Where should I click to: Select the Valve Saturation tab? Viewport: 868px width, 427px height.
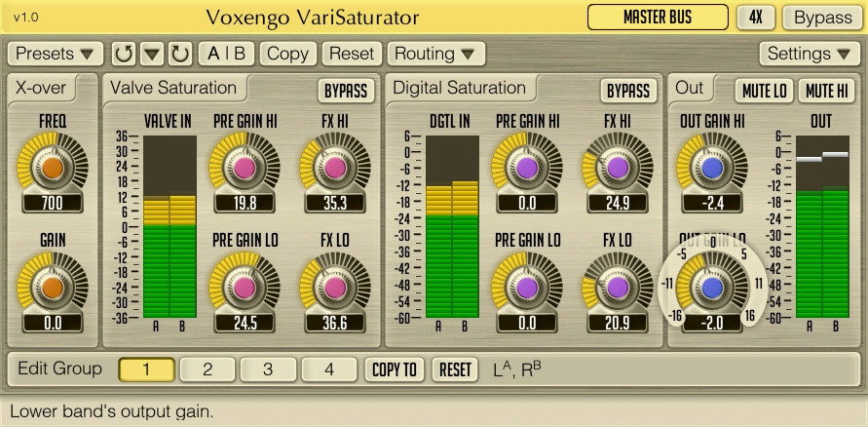tap(173, 88)
